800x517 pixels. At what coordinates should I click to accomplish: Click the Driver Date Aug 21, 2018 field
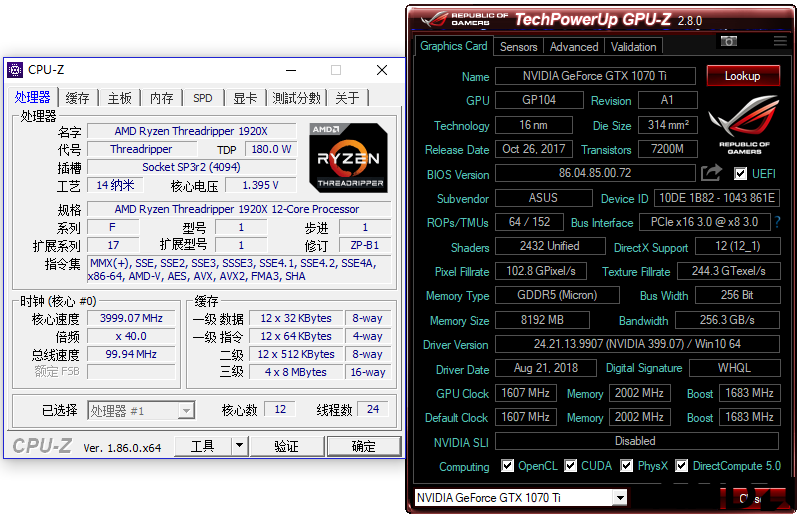(545, 367)
